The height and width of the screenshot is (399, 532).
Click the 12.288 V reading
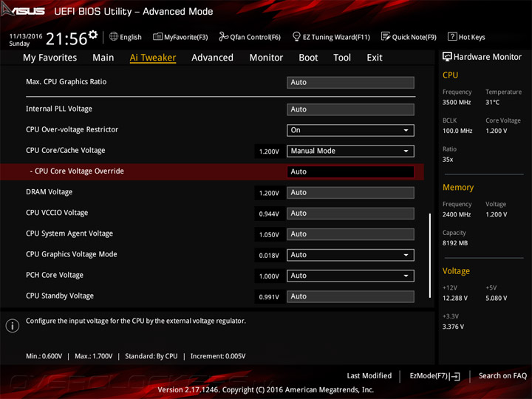[455, 299]
